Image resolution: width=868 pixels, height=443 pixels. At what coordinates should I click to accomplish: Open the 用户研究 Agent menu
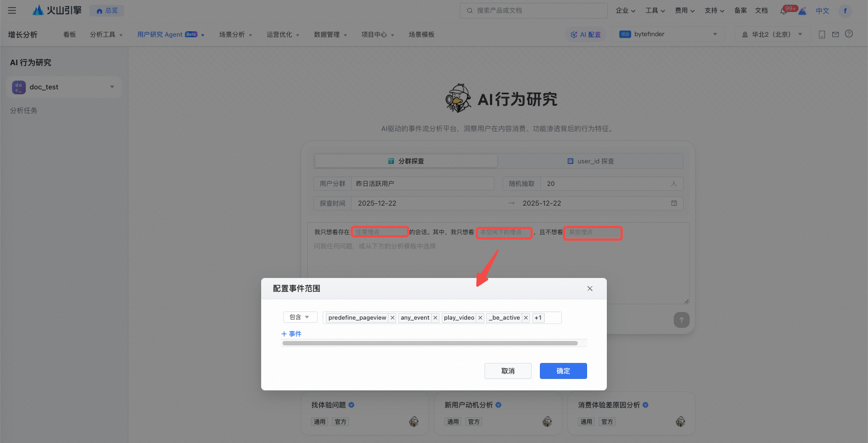click(171, 35)
